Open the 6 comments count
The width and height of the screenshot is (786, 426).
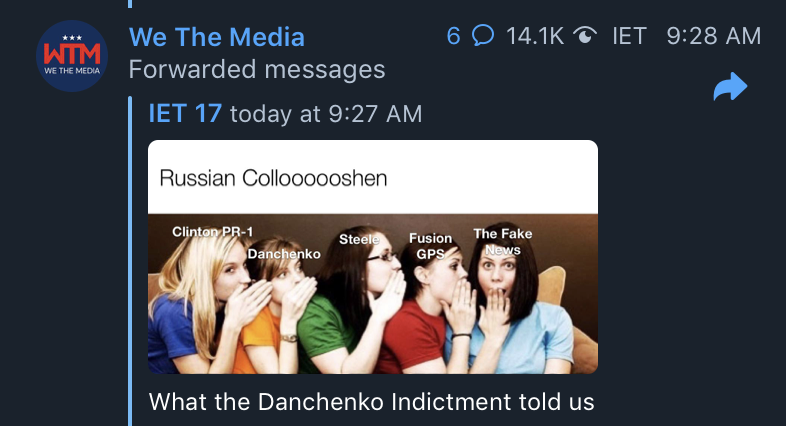[453, 36]
